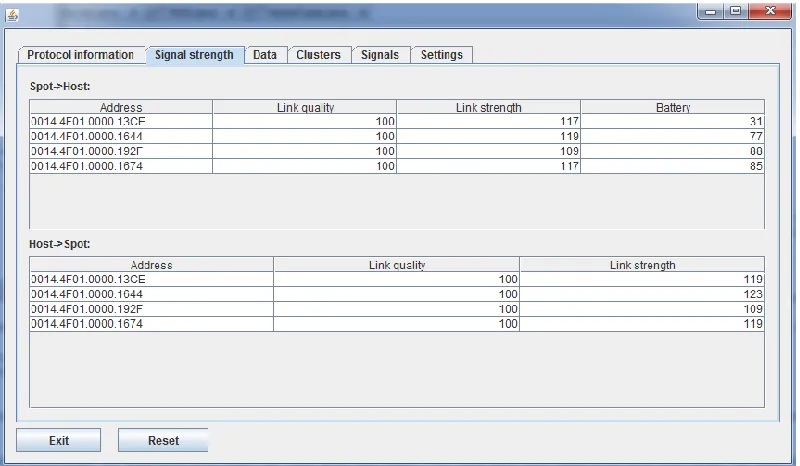Click the Java icon in the title bar

(12, 16)
